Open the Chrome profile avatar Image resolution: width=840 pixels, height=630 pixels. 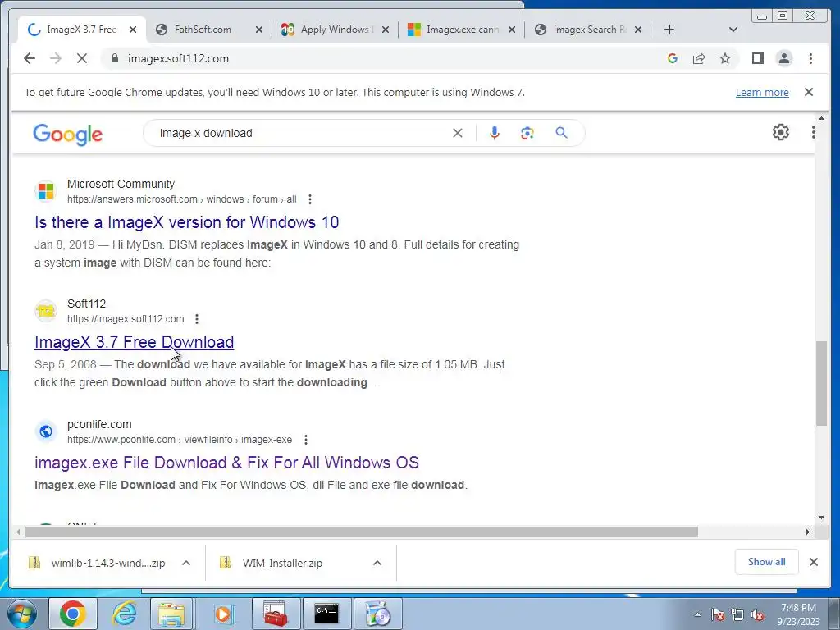coord(783,58)
